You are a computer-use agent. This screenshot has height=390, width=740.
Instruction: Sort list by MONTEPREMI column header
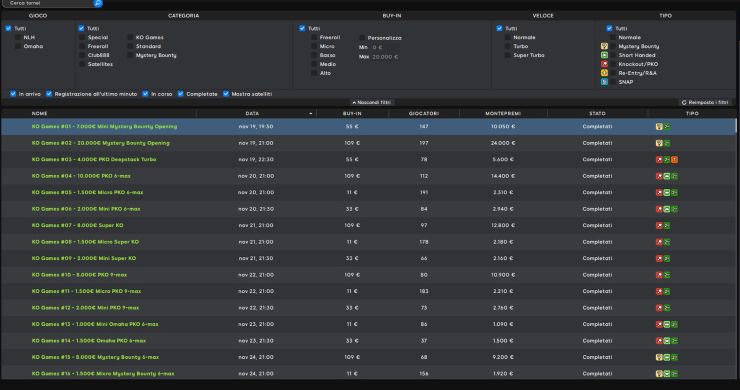(503, 114)
